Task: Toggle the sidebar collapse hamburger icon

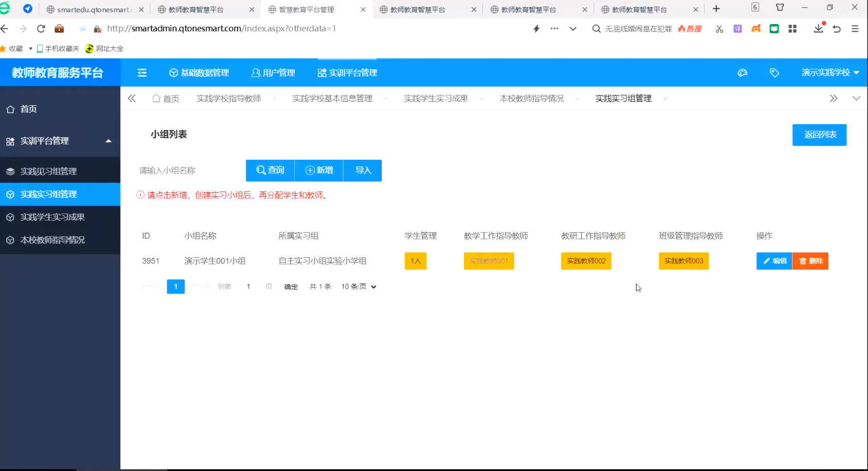Action: 142,73
